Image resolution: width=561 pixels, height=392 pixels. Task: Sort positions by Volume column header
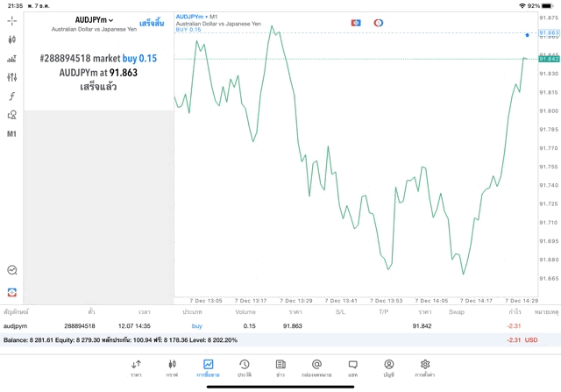point(245,312)
